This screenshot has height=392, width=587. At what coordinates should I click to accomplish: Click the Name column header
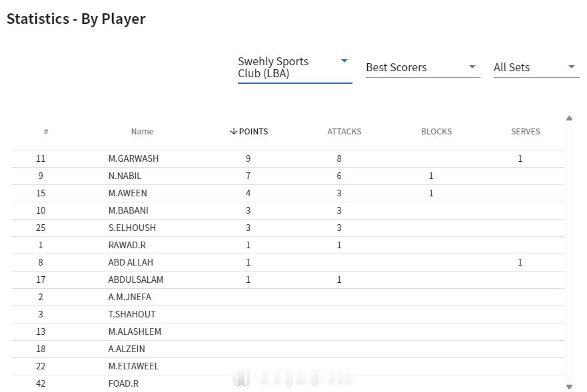[142, 131]
